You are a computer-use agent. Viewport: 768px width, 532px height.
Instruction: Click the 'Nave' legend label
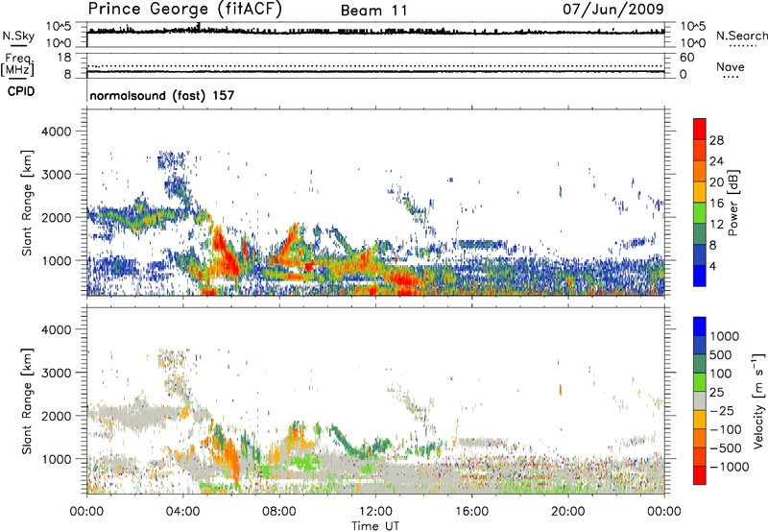[730, 67]
